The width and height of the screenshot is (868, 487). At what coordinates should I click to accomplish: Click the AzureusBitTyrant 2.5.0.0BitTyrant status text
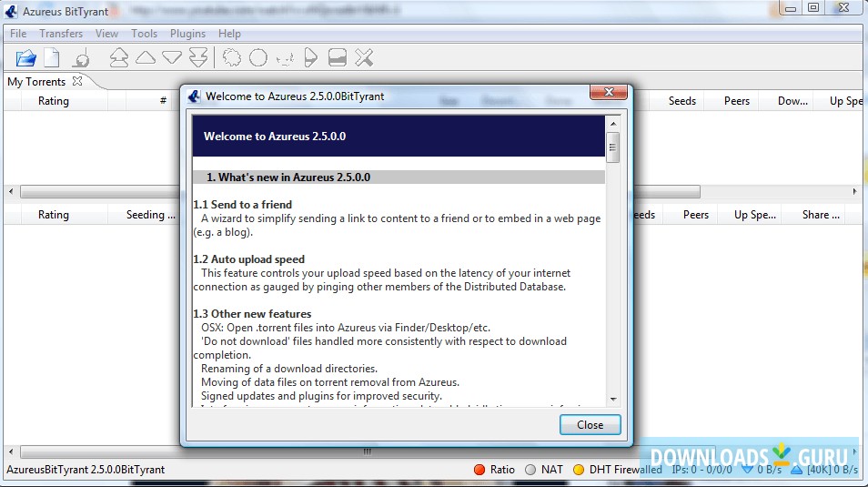click(x=86, y=470)
